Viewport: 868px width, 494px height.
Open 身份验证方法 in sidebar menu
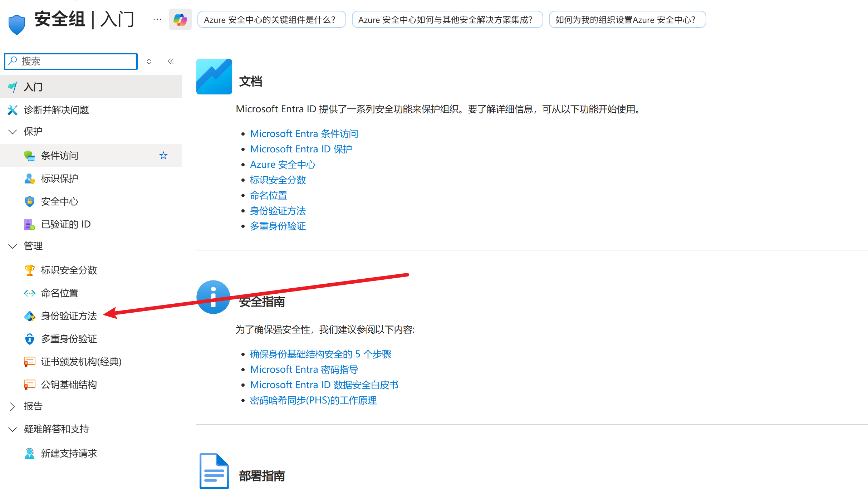[x=69, y=316]
